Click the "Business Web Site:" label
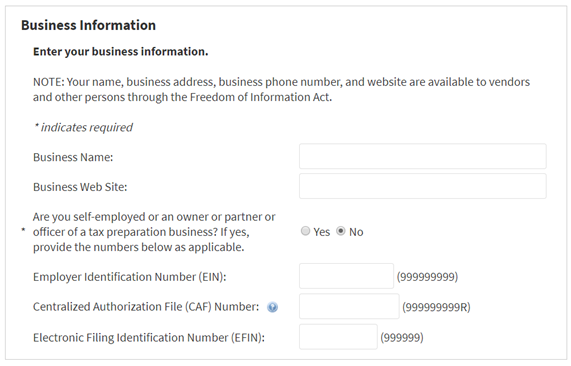The width and height of the screenshot is (571, 366). [x=80, y=187]
